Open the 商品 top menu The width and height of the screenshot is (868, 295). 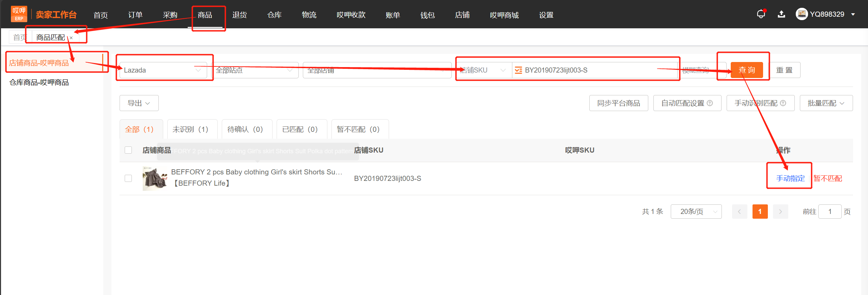pos(205,15)
